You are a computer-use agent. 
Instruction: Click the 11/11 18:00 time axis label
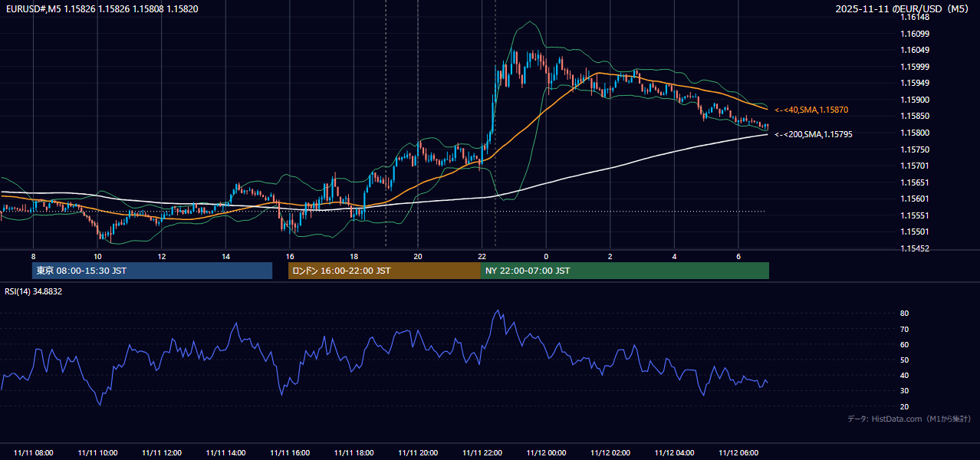point(354,453)
